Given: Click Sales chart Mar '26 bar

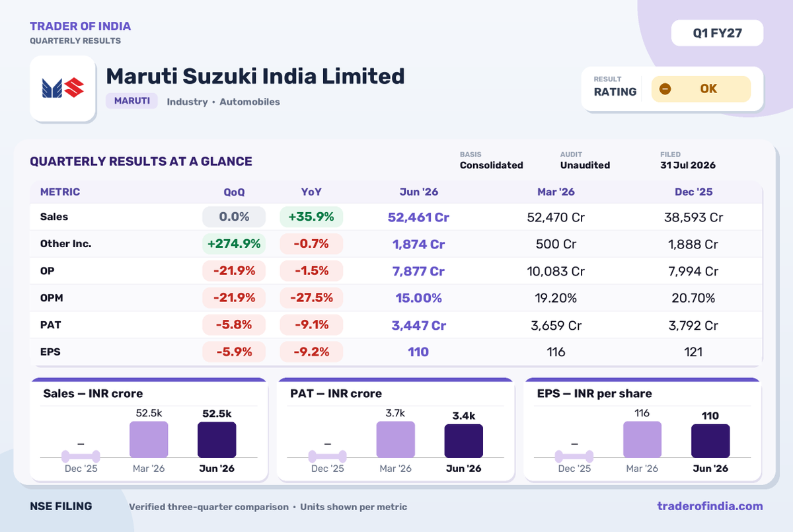Looking at the screenshot, I should point(149,439).
